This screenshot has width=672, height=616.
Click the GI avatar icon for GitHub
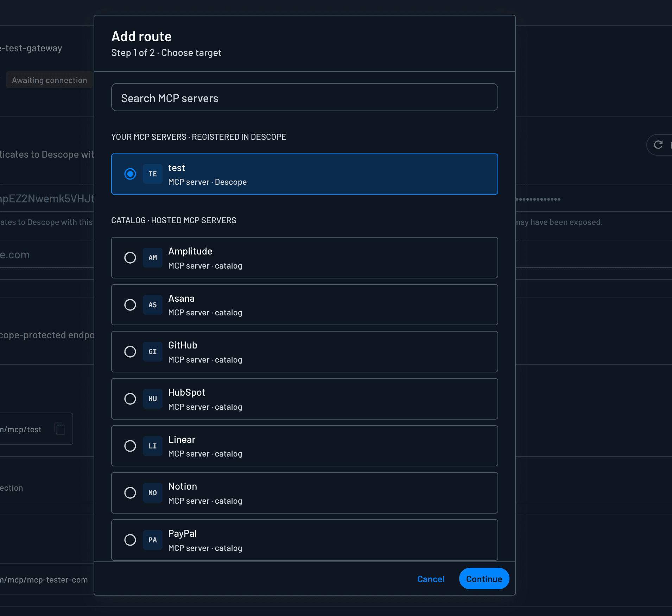click(153, 352)
